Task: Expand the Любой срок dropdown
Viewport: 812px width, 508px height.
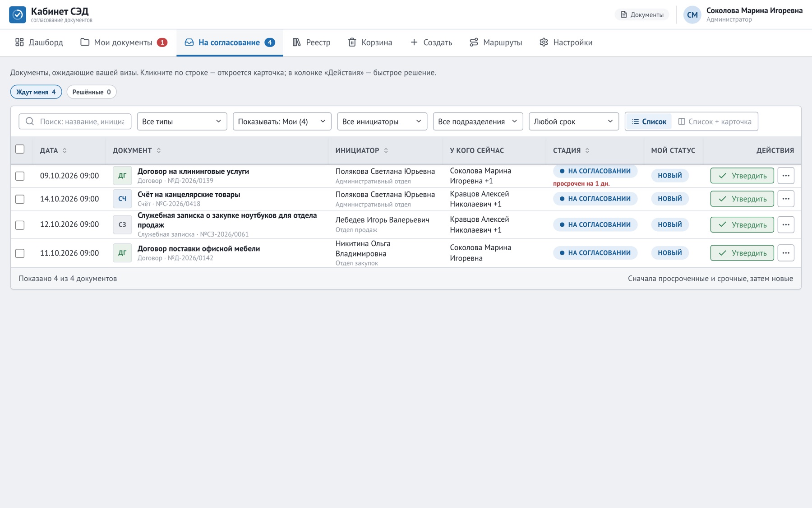Action: (573, 121)
